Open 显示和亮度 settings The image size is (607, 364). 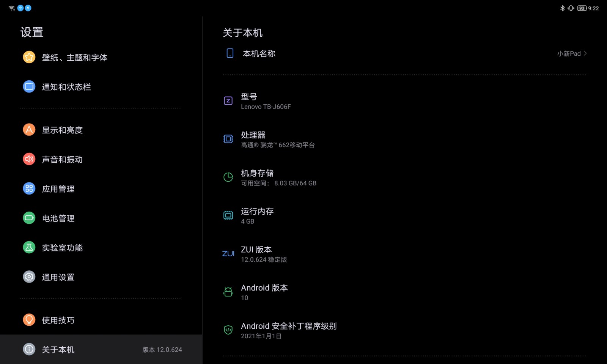101,130
